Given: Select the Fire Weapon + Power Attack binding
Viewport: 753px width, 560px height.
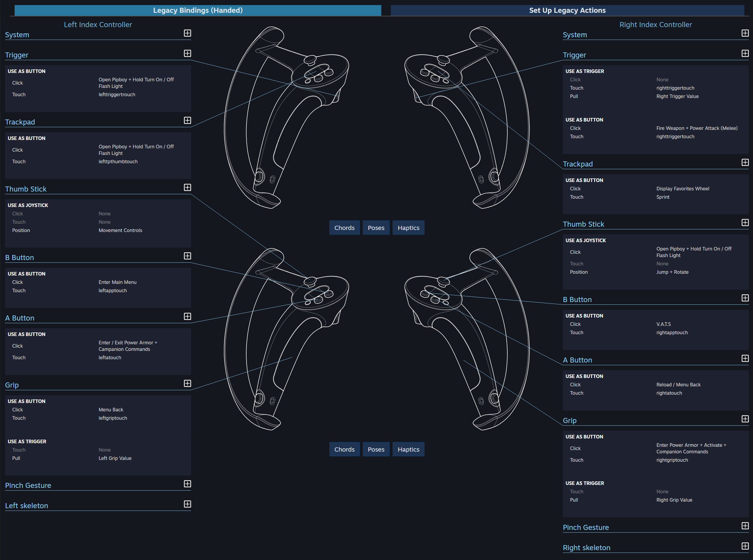Looking at the screenshot, I should click(697, 128).
